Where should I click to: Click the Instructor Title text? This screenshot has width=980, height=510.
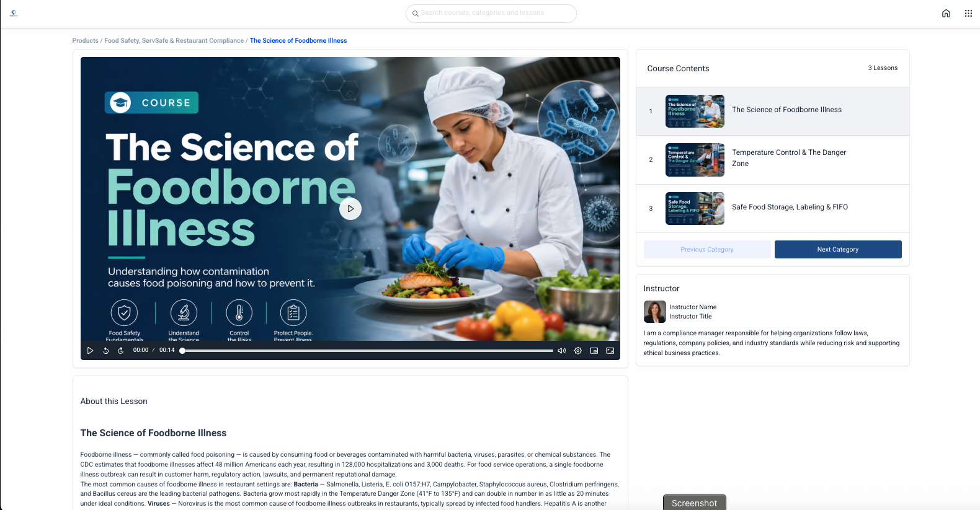(690, 317)
